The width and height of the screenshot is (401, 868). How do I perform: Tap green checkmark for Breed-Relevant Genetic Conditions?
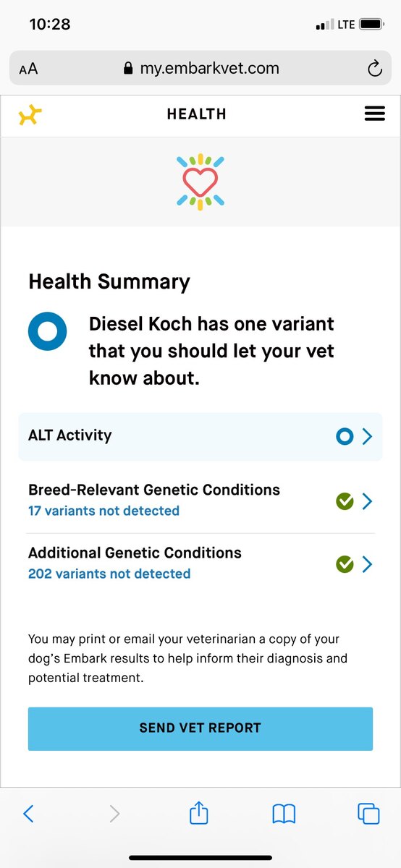[x=345, y=501]
